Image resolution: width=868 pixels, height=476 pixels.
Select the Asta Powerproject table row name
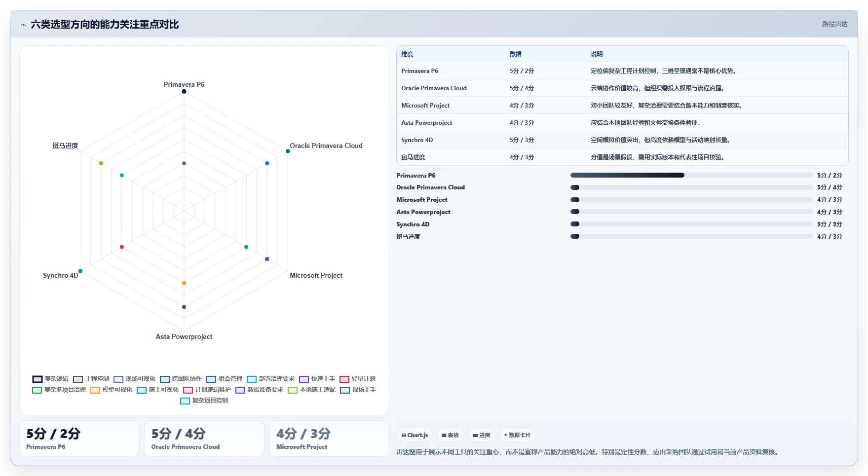click(426, 123)
